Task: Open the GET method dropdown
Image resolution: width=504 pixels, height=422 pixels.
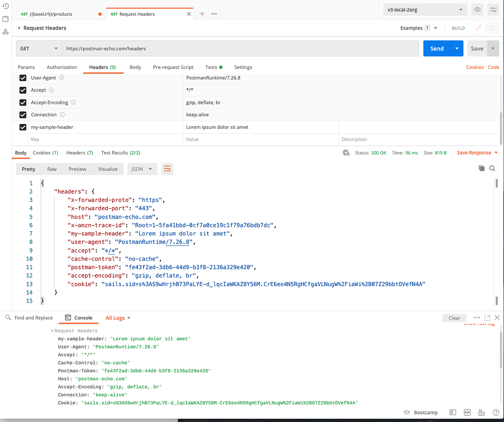Action: (38, 48)
